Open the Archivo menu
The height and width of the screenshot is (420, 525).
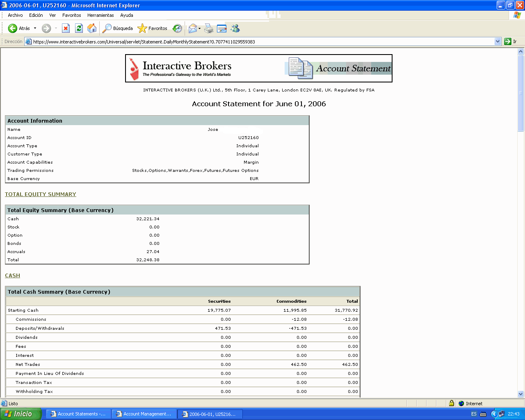(x=15, y=15)
